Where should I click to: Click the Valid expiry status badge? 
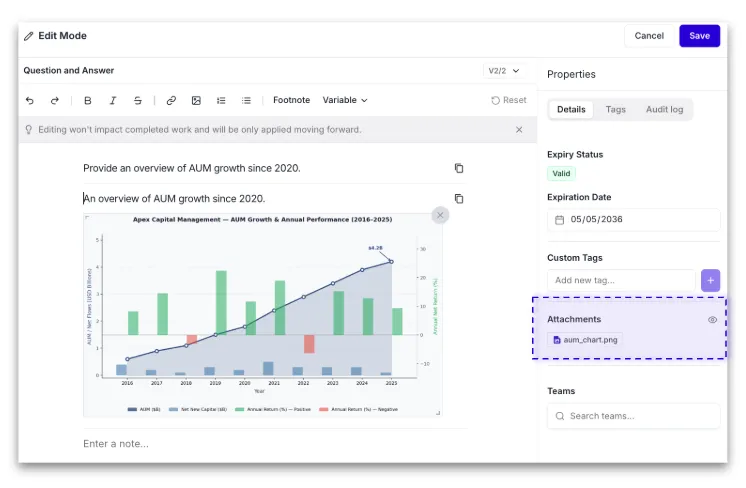tap(561, 174)
